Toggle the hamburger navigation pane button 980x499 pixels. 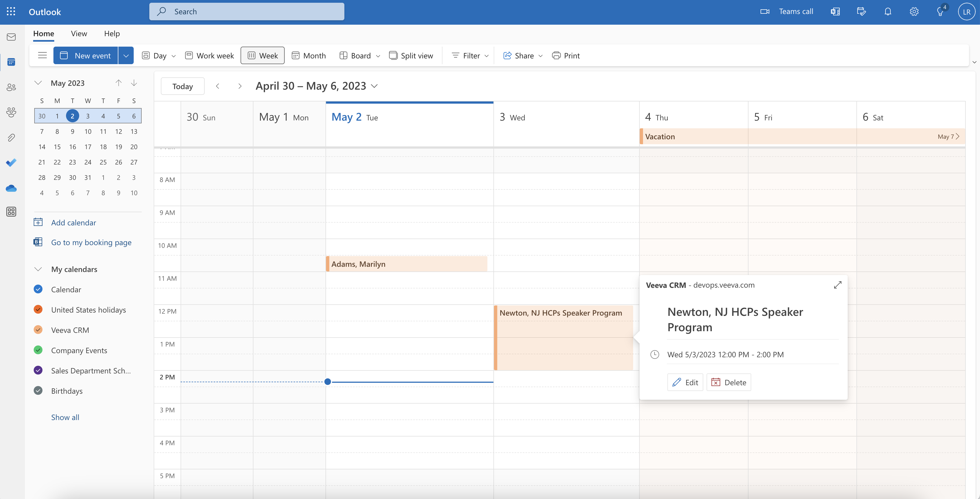tap(42, 56)
